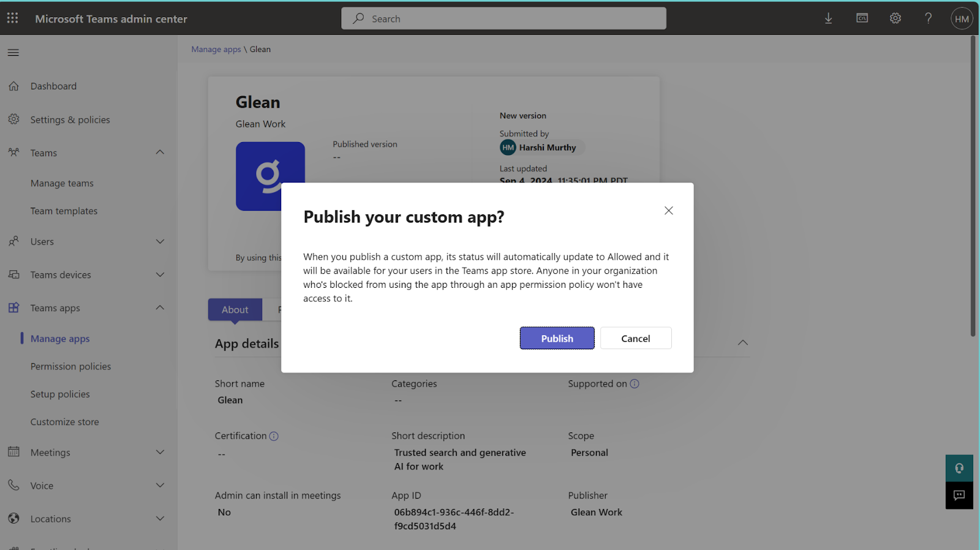Image resolution: width=980 pixels, height=550 pixels.
Task: Click the Dashboard home icon
Action: coord(13,86)
